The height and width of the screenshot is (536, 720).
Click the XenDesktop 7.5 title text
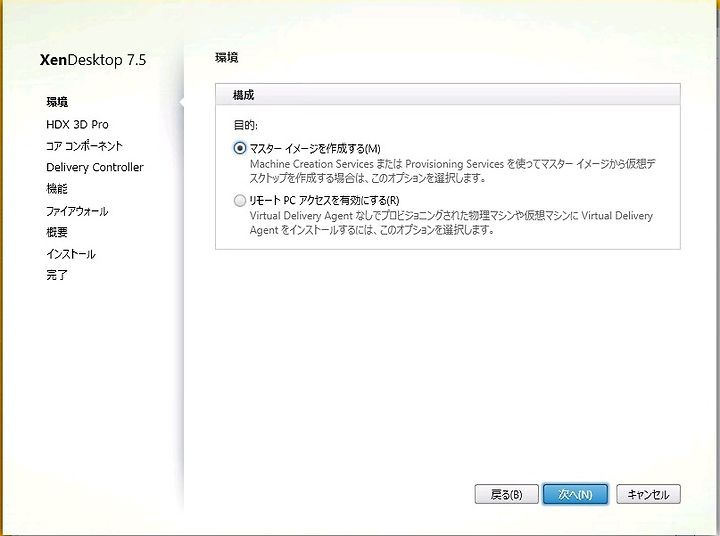[93, 60]
